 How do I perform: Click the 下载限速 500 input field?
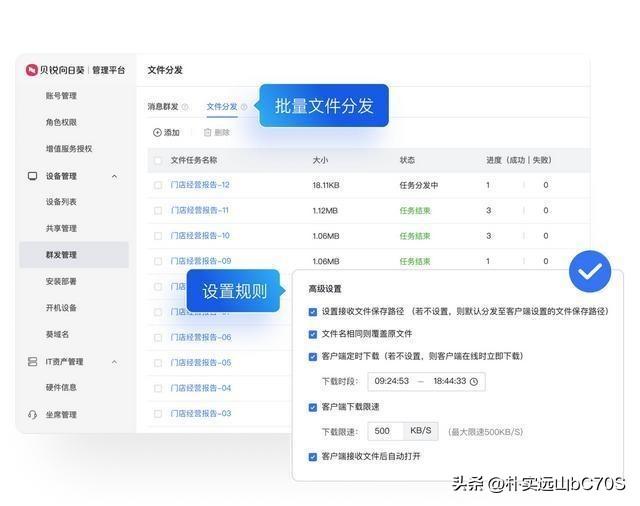coord(386,431)
